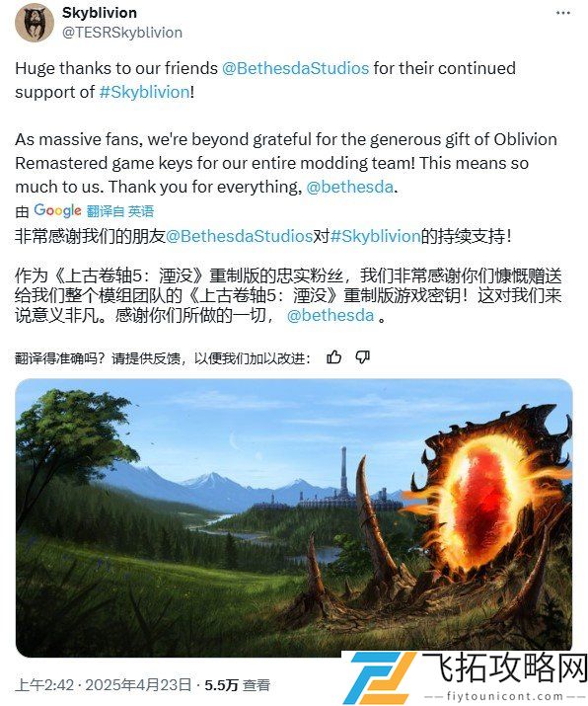Image resolution: width=588 pixels, height=706 pixels.
Task: Click the 翻译自 英语 translation source link
Action: (x=120, y=210)
